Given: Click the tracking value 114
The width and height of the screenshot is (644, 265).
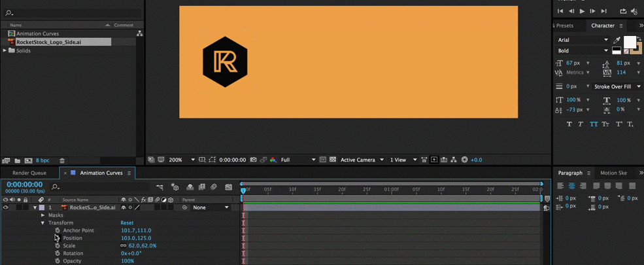Looking at the screenshot, I should click(621, 73).
